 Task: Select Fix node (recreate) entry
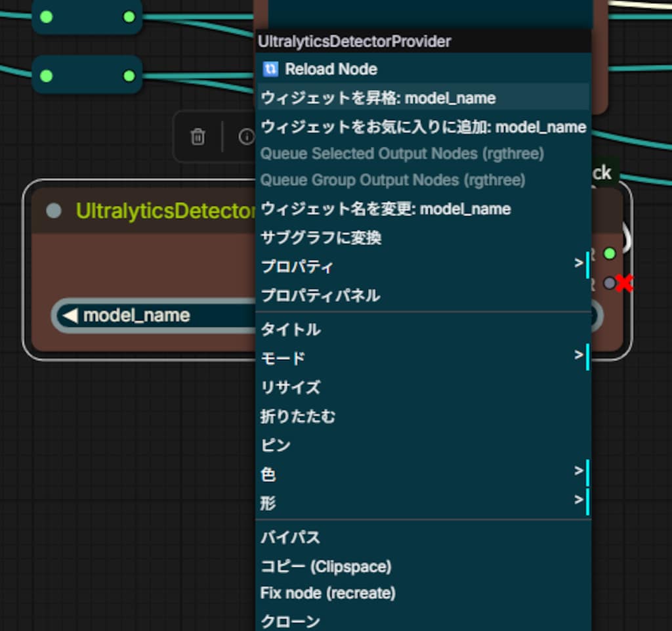[x=423, y=594]
